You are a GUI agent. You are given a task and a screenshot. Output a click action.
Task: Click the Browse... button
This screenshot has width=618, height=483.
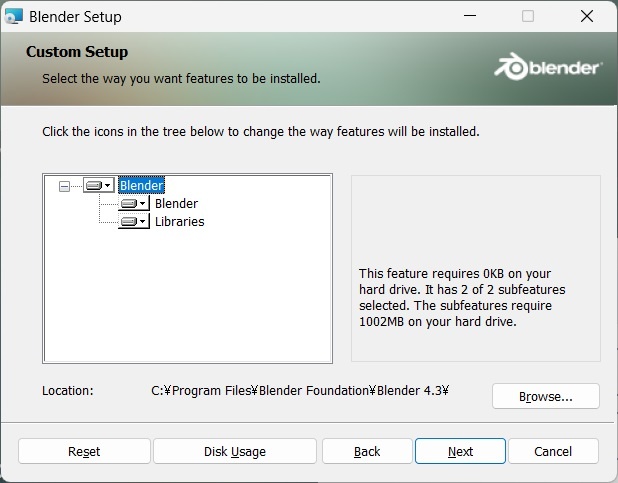[x=545, y=396]
